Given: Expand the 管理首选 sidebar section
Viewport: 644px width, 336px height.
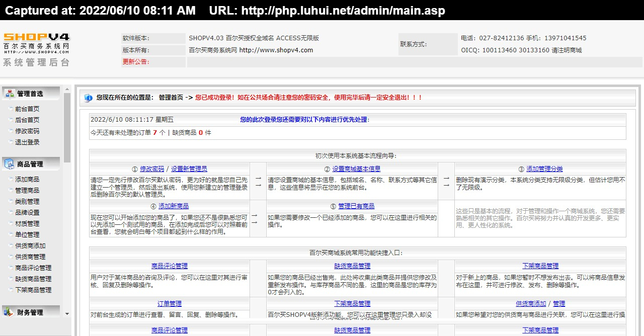Looking at the screenshot, I should [31, 94].
